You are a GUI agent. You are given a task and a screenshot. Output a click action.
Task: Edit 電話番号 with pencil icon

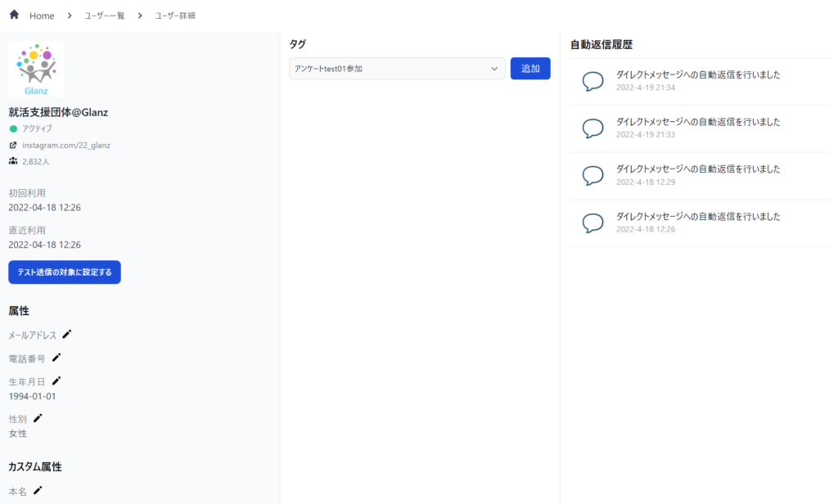56,358
